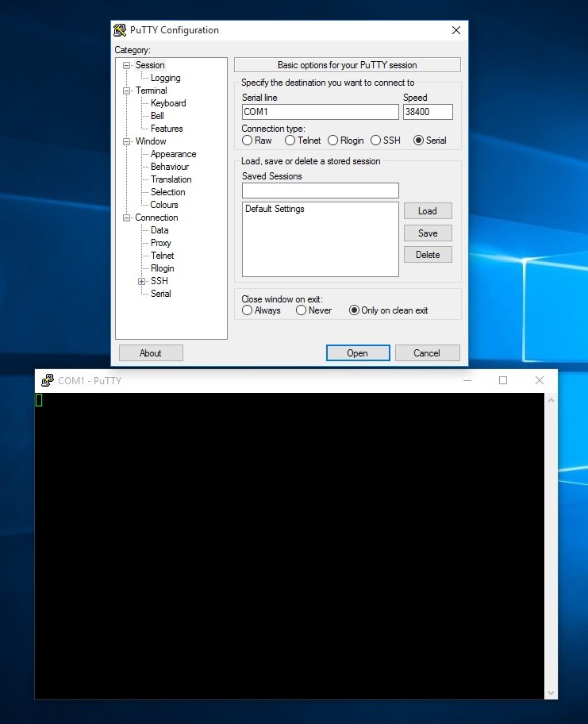The width and height of the screenshot is (588, 724).
Task: Open the Translation category
Action: click(x=171, y=179)
